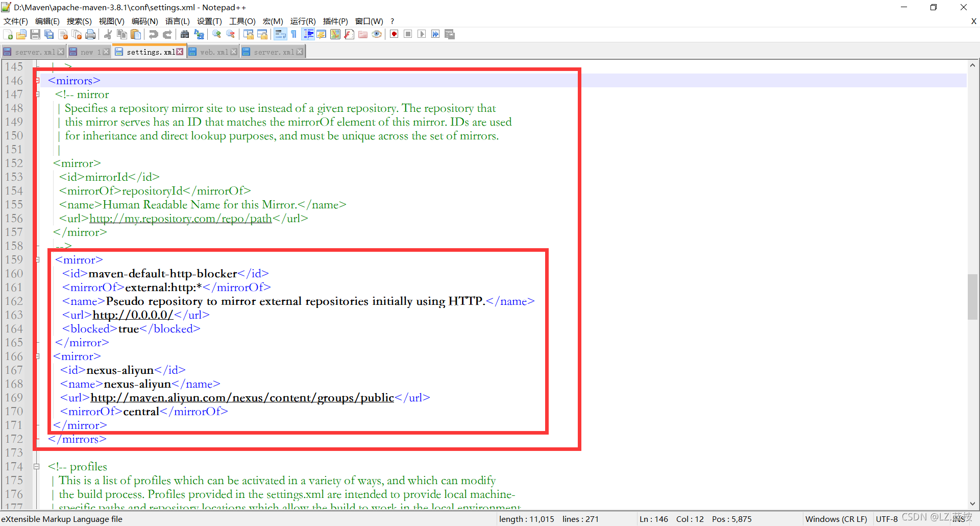Screen dimensions: 980x526
Task: Print the document with the printer icon
Action: tap(90, 34)
